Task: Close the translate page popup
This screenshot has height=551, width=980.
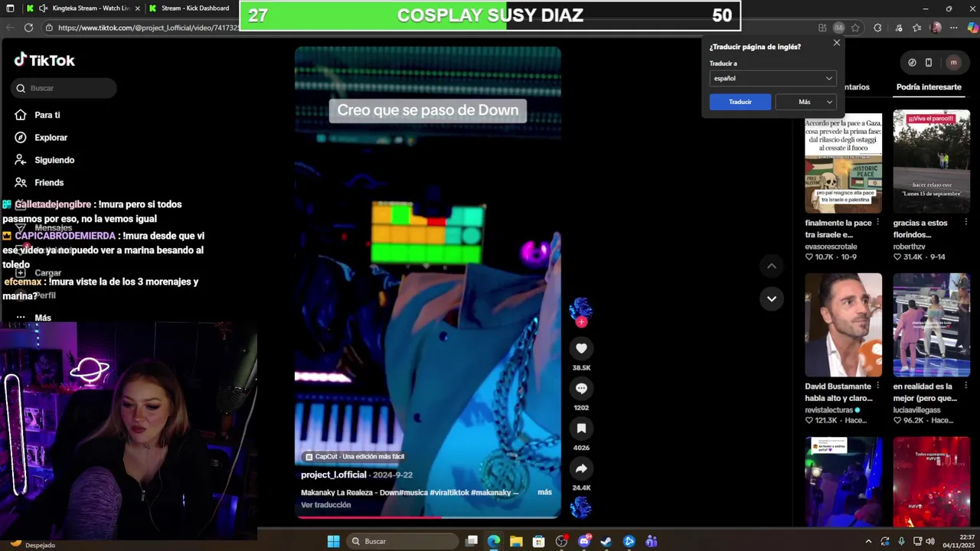Action: [x=837, y=43]
